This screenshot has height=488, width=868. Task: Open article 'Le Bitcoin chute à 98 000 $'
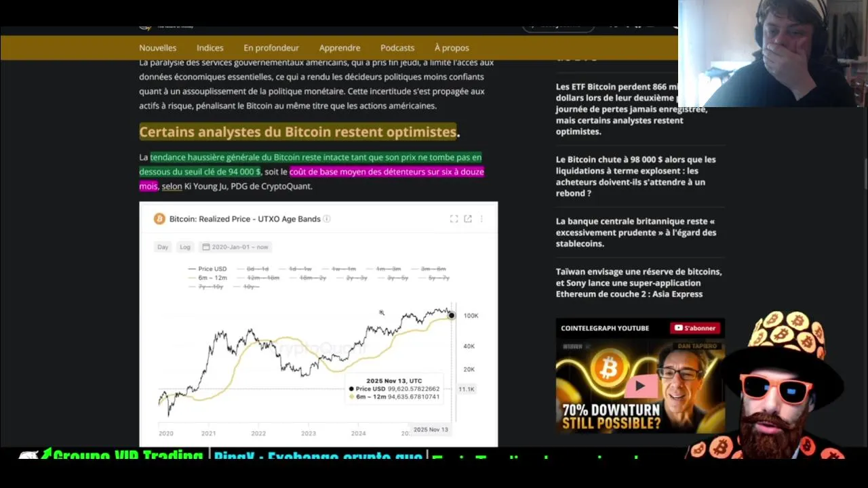[x=635, y=176]
